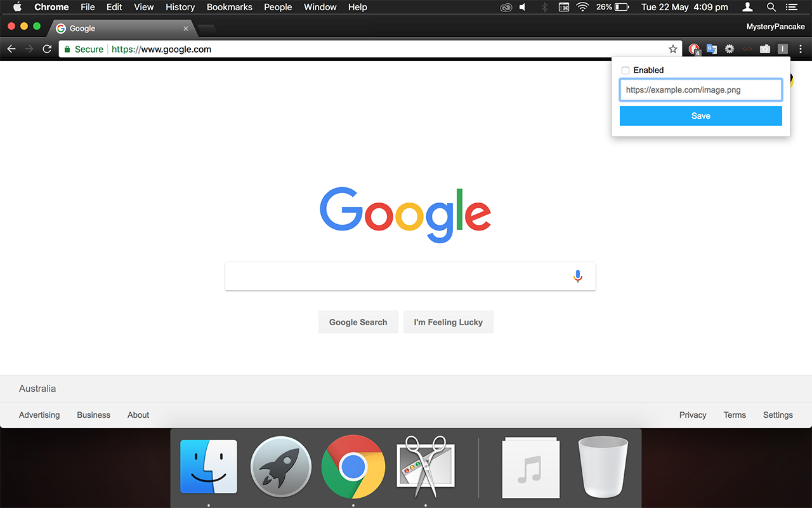Open the Privacy link
Screen dimensions: 812x508
(693, 415)
